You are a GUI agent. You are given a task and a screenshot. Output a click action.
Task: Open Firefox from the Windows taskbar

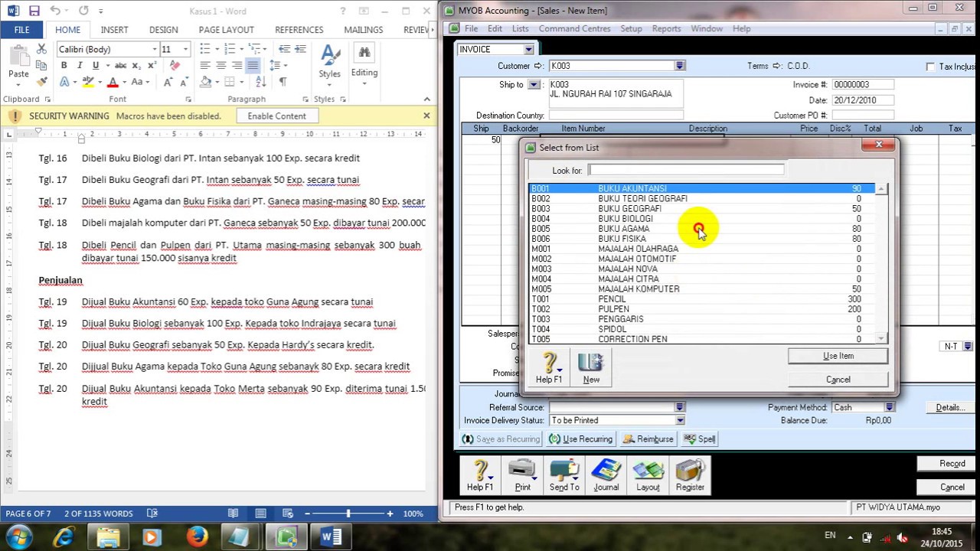(198, 537)
